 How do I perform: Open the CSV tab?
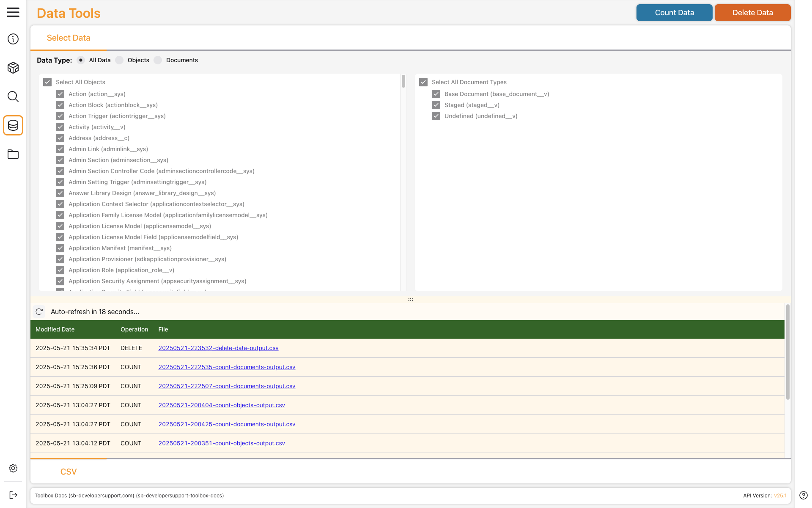pyautogui.click(x=69, y=472)
